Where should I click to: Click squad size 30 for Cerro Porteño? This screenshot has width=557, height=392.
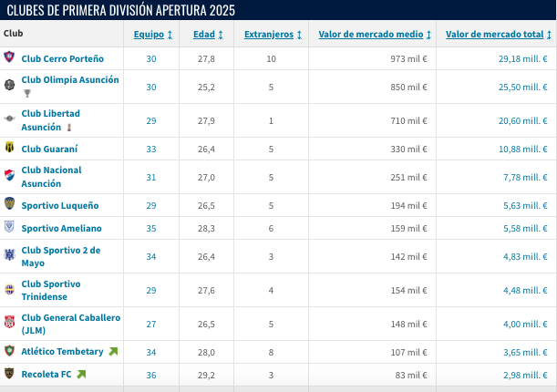click(151, 59)
